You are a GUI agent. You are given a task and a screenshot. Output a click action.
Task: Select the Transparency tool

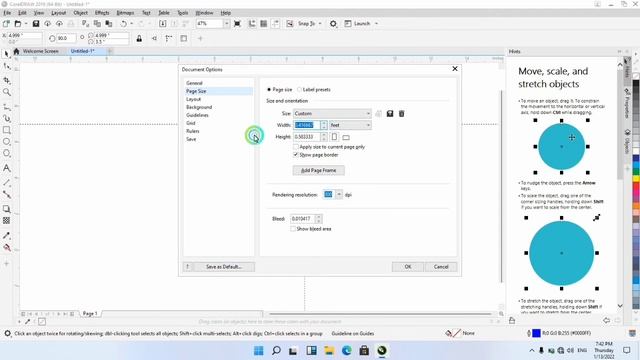point(7,220)
